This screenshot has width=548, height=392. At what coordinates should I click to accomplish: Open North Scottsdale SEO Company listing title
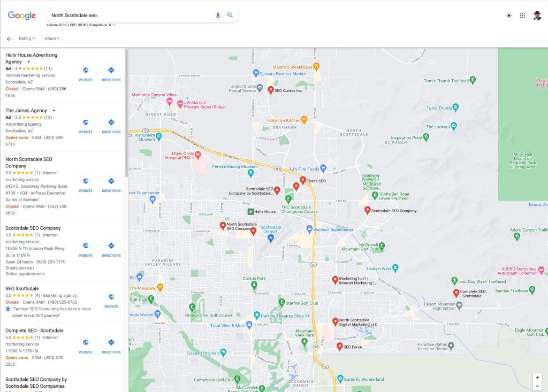29,163
